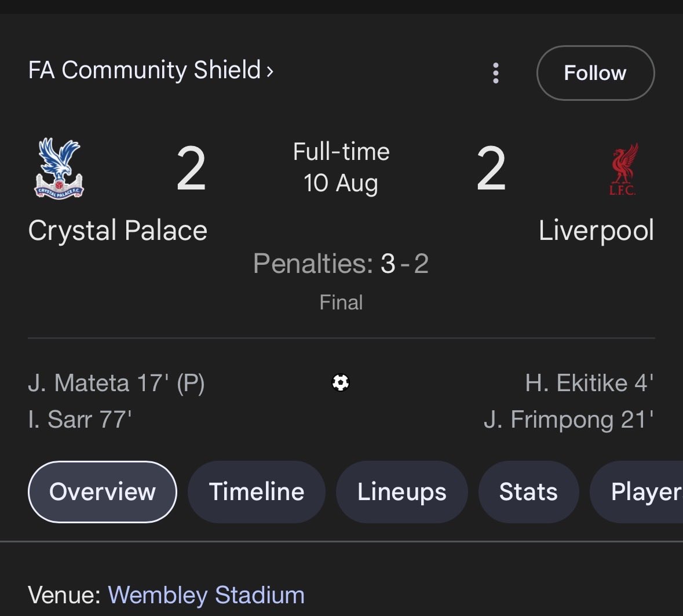Screen dimensions: 683x616
Task: Select H. Ekitike 4' goal entry
Action: pos(589,384)
